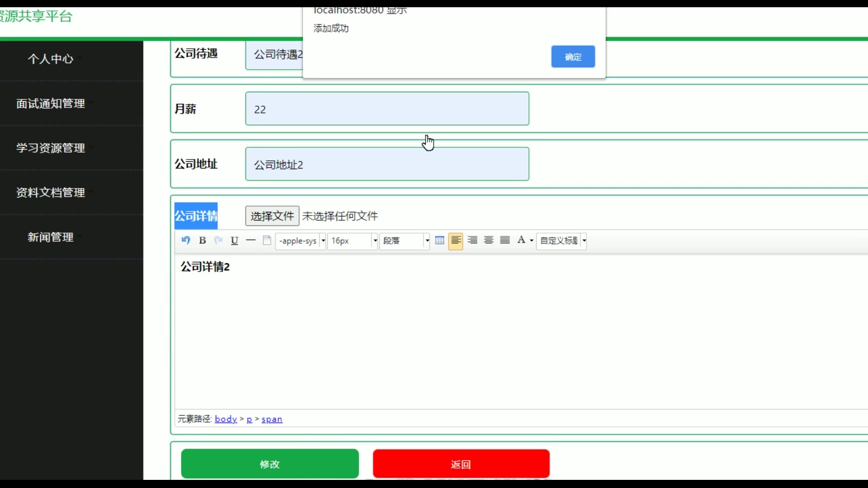Click the green 修改 button

click(x=270, y=464)
